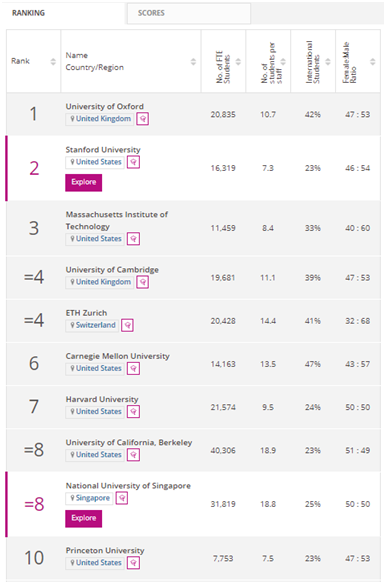
Task: Select the RANKING tab
Action: click(x=28, y=13)
